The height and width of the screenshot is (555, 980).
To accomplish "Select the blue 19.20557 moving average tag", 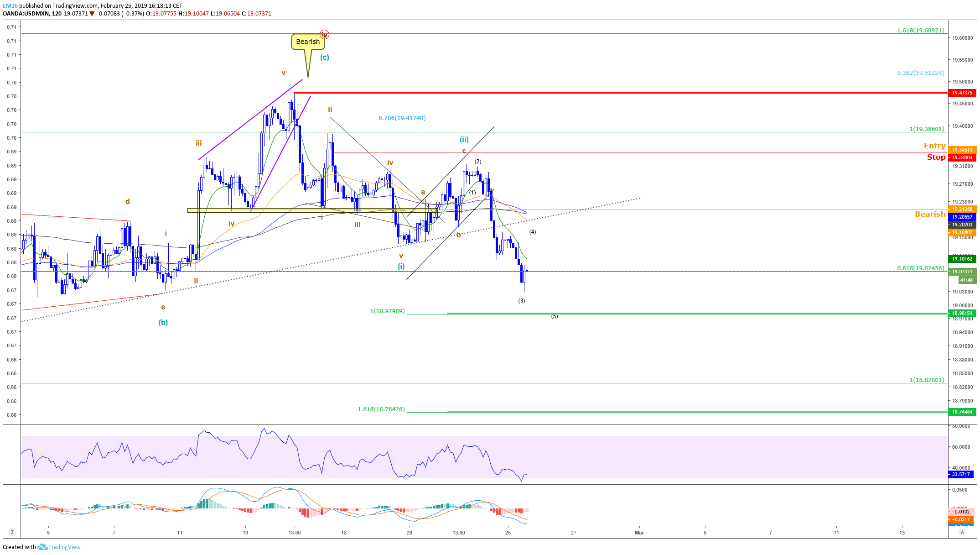I will pos(962,217).
